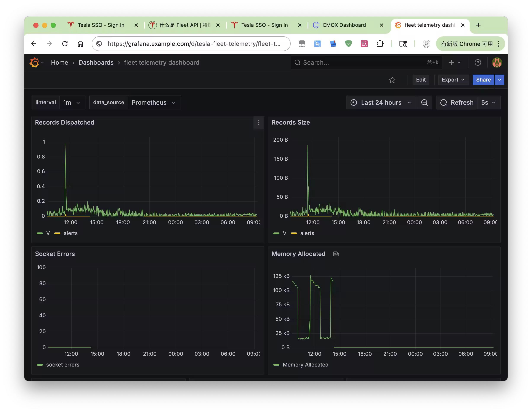532x413 pixels.
Task: Open the Export dropdown
Action: tap(453, 80)
